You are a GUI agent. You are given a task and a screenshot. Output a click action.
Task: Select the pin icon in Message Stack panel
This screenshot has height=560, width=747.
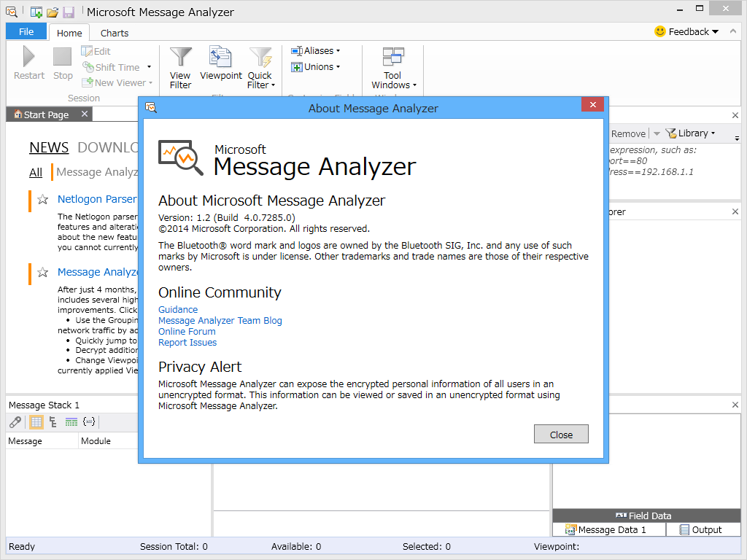(15, 421)
